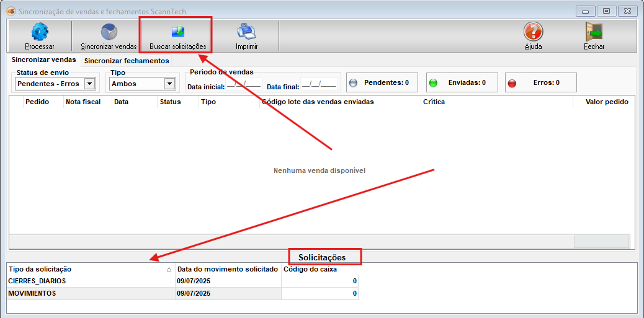Viewport: 644px width, 318px height.
Task: Click the Nota fiscal column header
Action: click(x=83, y=102)
